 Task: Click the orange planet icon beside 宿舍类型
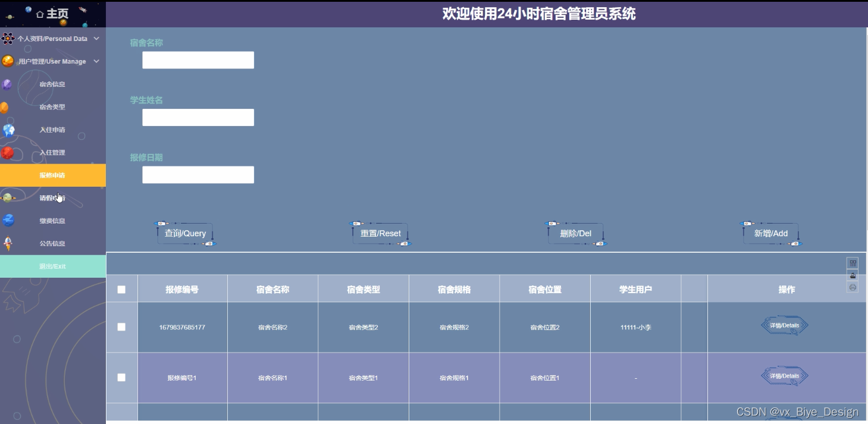[4, 108]
